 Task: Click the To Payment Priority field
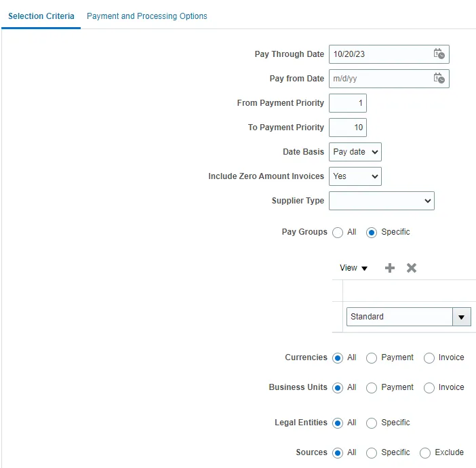click(x=347, y=128)
